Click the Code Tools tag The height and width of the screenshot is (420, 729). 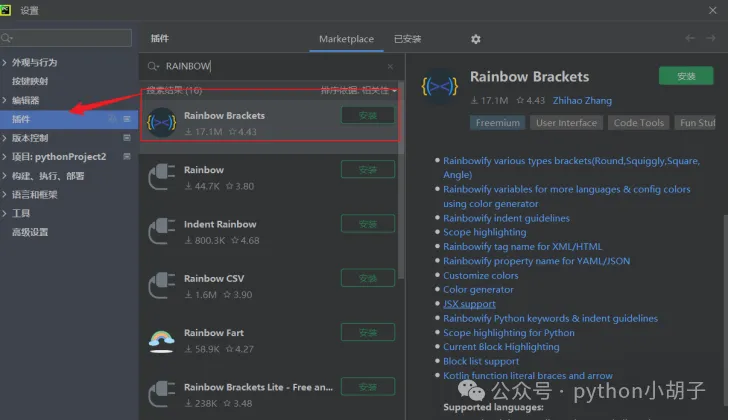pos(638,123)
